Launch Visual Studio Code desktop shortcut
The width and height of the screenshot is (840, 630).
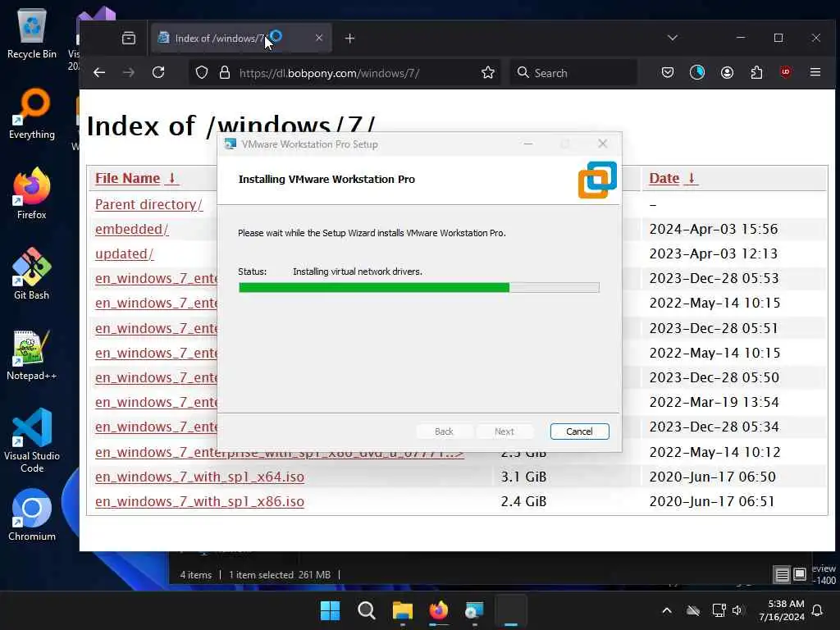tap(32, 441)
